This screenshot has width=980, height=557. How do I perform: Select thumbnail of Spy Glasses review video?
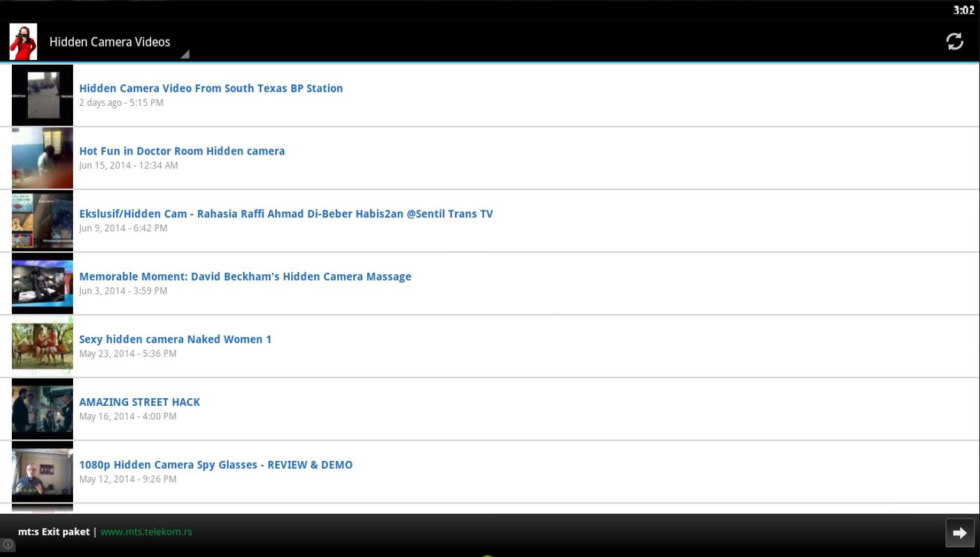42,471
